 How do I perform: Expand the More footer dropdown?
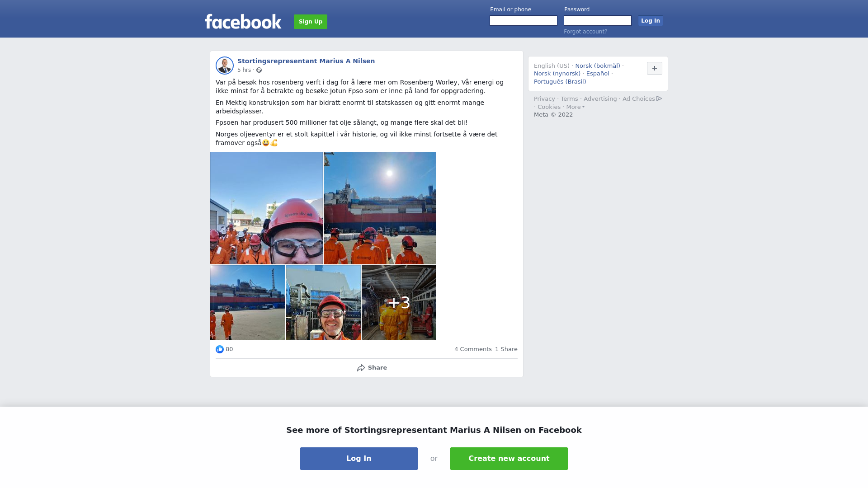click(576, 107)
